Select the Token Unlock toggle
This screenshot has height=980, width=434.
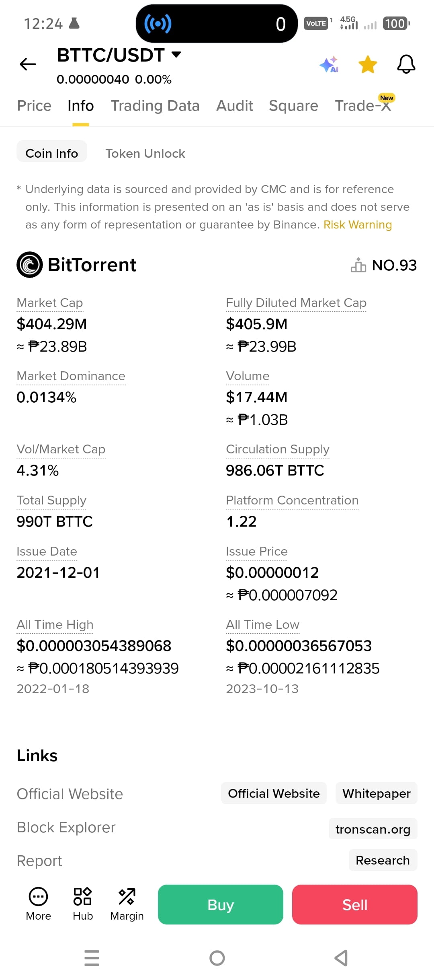click(145, 153)
